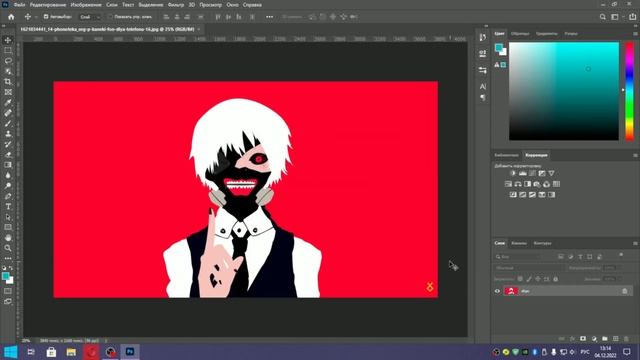640x360 pixels.
Task: Switch to the Градиенты tab
Action: [x=547, y=34]
